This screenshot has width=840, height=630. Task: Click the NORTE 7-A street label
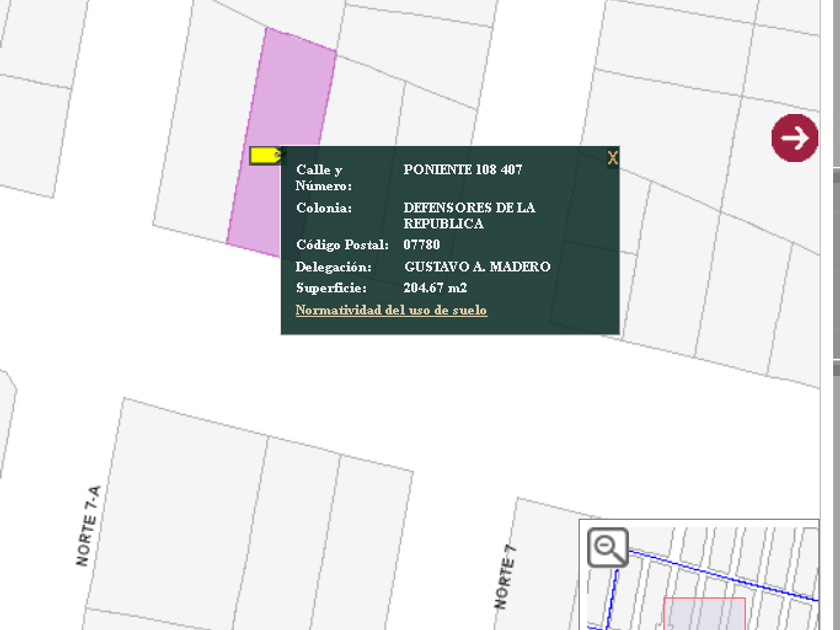(x=89, y=526)
